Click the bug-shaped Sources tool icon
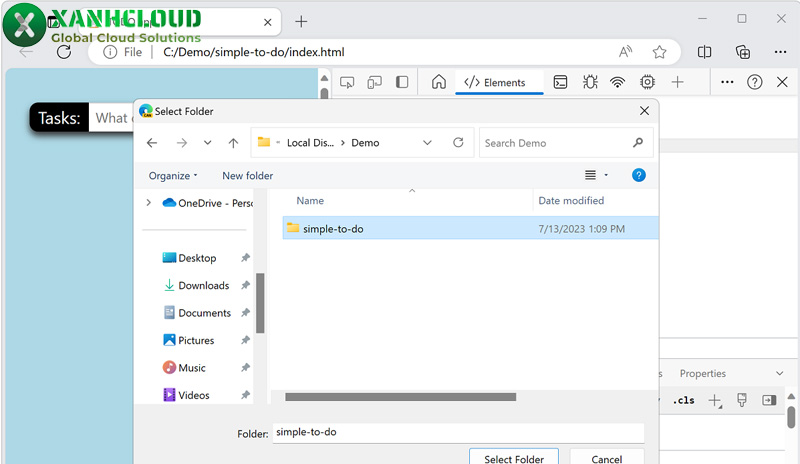This screenshot has width=800, height=464. point(590,83)
